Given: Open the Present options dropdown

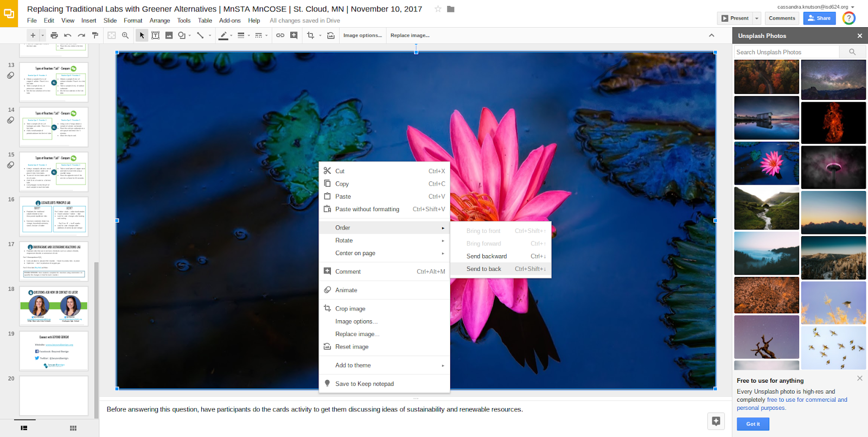Looking at the screenshot, I should [757, 18].
